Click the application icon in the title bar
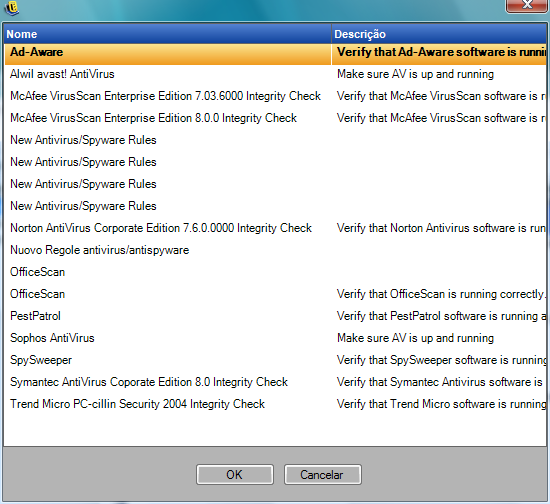Screen dimensions: 550x504 click(x=12, y=8)
